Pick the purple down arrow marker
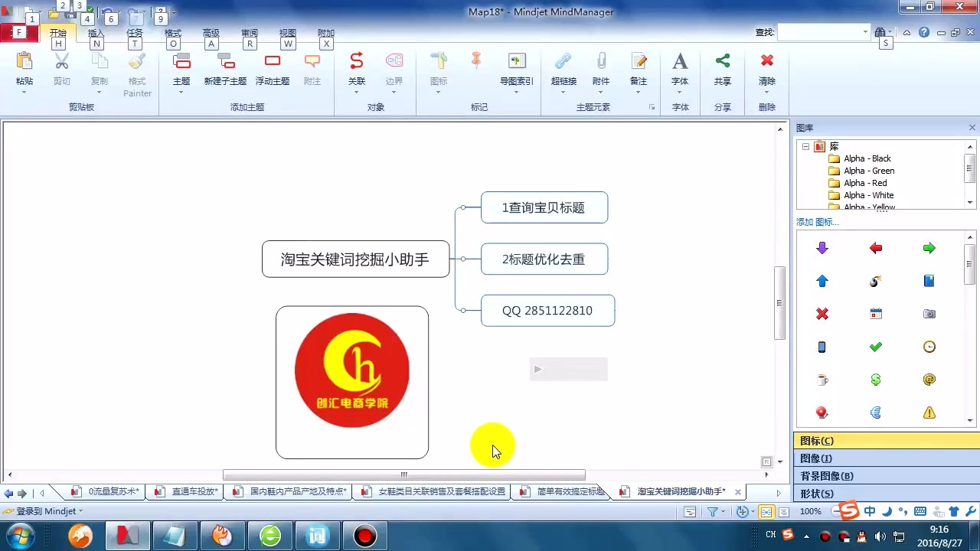This screenshot has height=551, width=980. coord(822,248)
